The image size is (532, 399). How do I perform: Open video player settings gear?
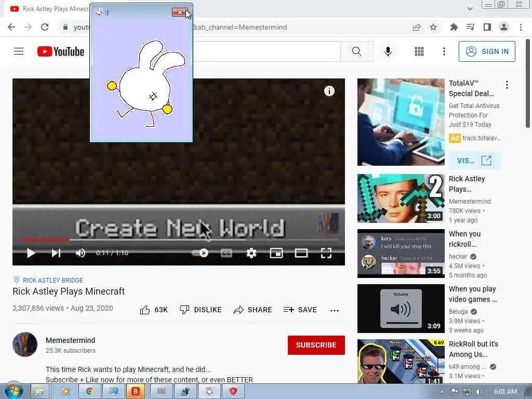pyautogui.click(x=251, y=253)
